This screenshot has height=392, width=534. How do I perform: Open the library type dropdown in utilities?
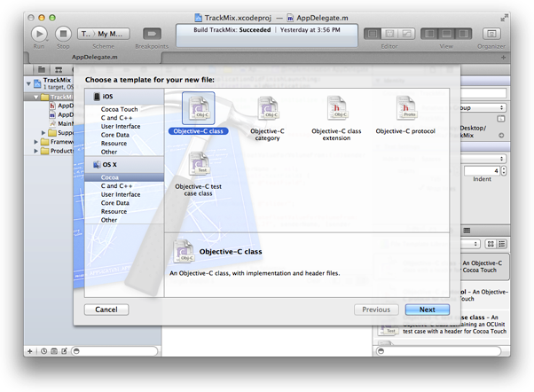[x=470, y=244]
